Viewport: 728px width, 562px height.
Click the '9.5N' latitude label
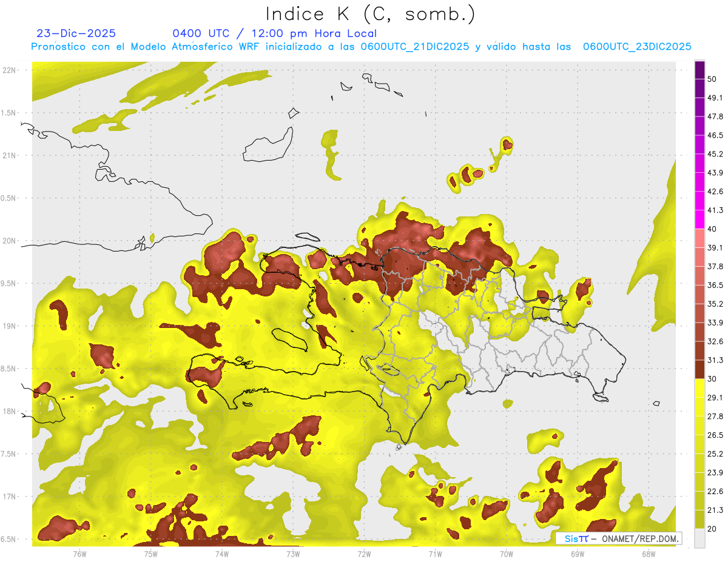pyautogui.click(x=9, y=283)
